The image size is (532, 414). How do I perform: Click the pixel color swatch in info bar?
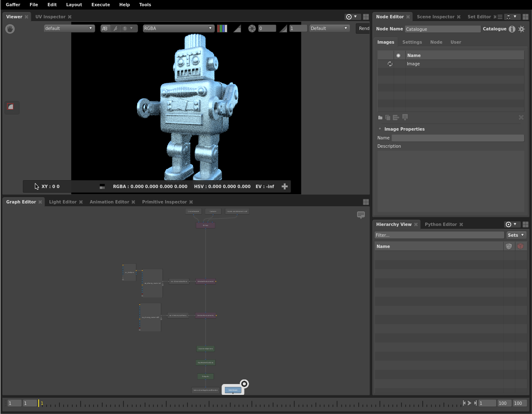(x=102, y=186)
